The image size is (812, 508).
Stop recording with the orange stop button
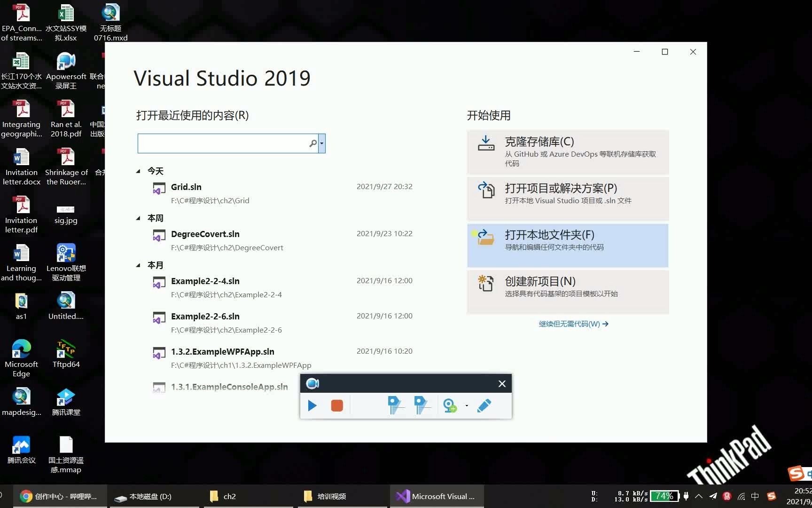coord(337,405)
